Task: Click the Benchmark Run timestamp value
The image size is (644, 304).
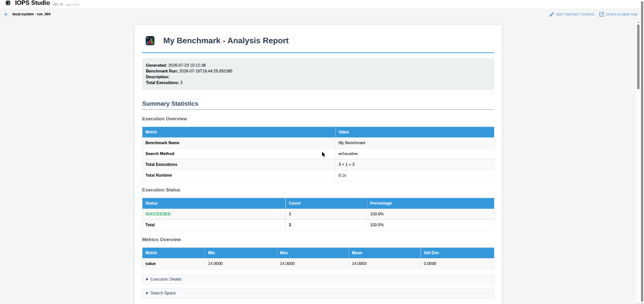Action: 206,71
